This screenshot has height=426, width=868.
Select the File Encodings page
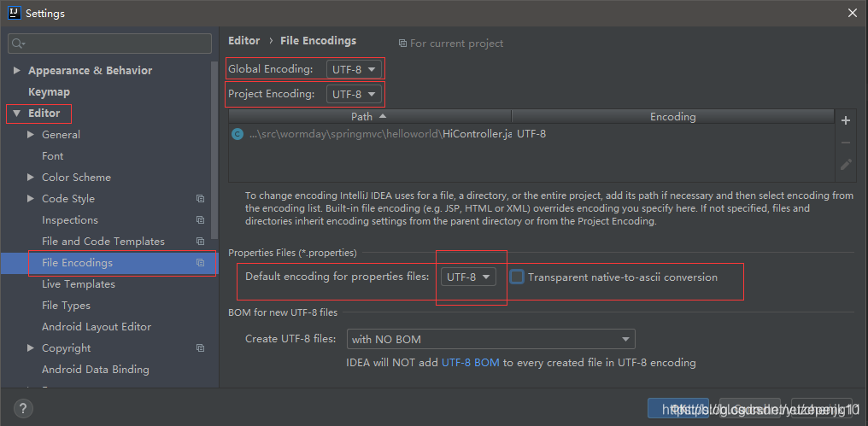point(77,263)
